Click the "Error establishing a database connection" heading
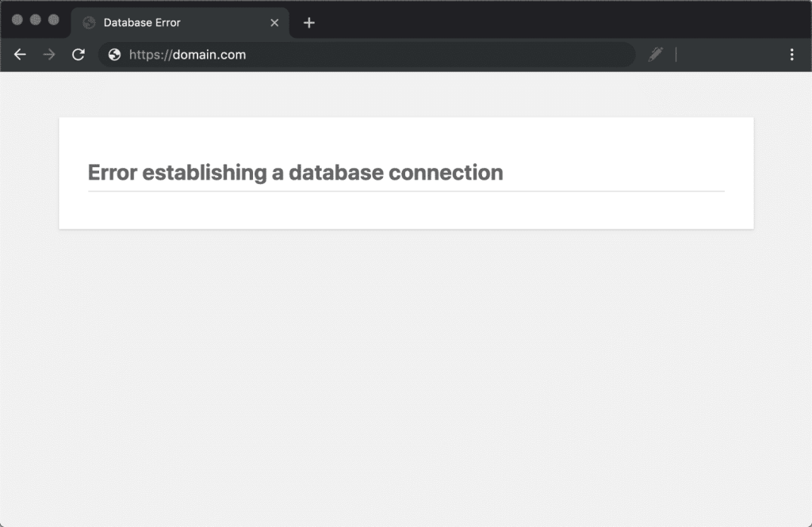 pyautogui.click(x=295, y=173)
